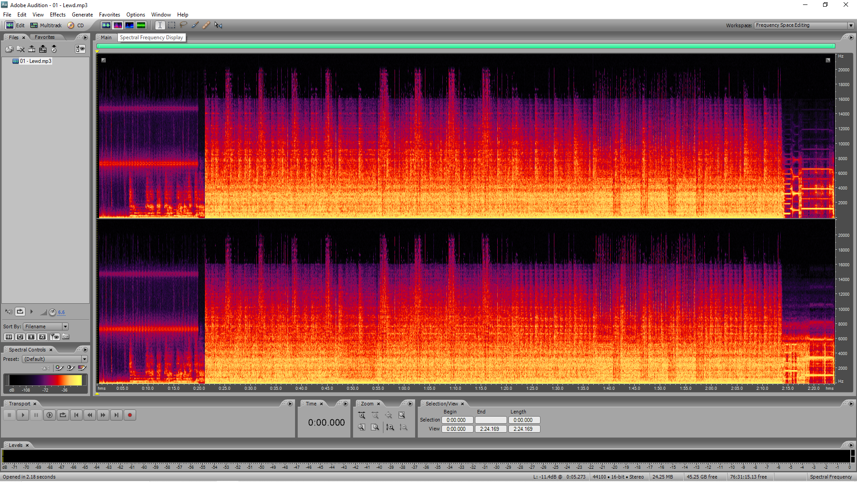Select 01 - Lewd.mp3 in the Files list
The height and width of the screenshot is (504, 857).
[x=32, y=61]
